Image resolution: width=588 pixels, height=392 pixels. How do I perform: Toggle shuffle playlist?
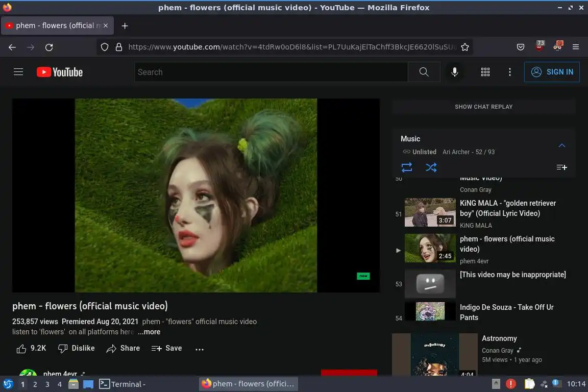(431, 167)
